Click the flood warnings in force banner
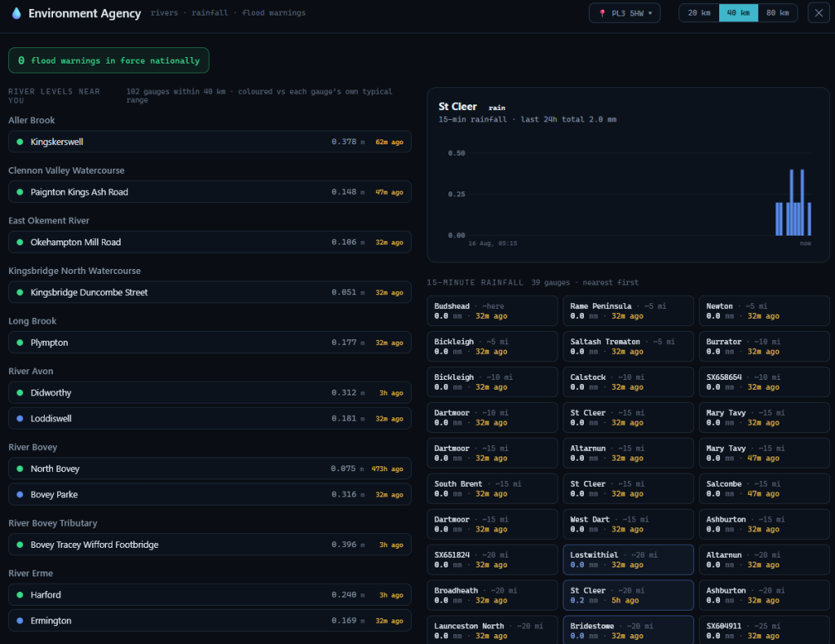Viewport: 835px width, 644px height. (108, 60)
